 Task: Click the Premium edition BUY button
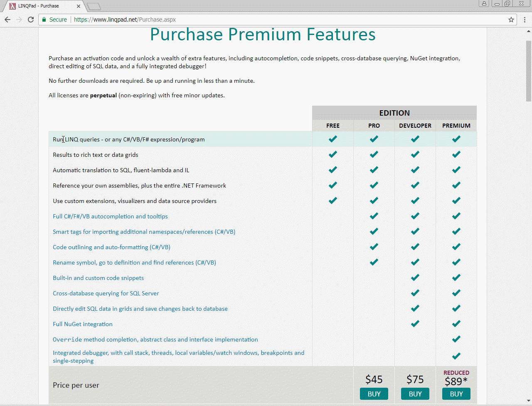(x=456, y=394)
